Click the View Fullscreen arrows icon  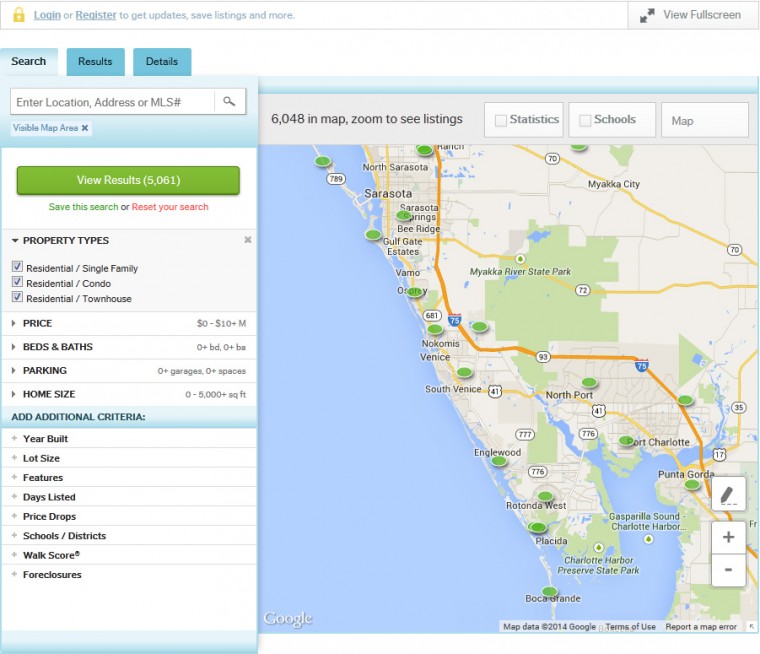pos(648,15)
